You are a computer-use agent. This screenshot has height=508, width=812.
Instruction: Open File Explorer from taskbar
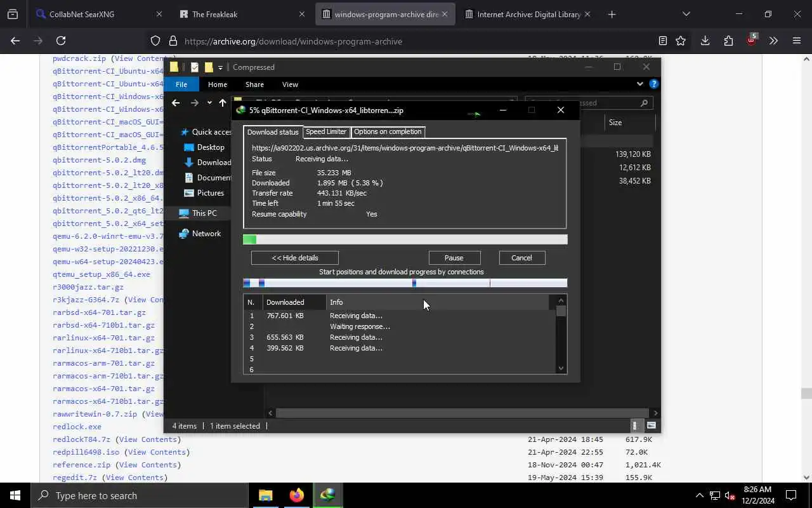coord(265,495)
